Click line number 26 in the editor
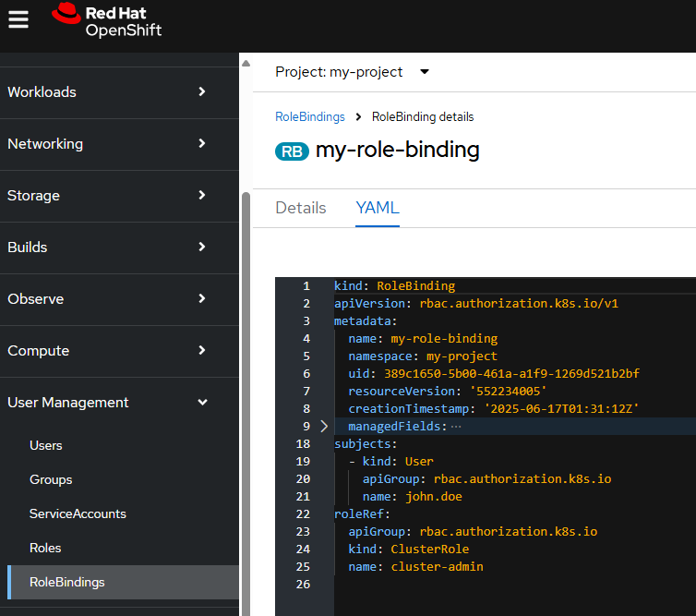 pos(303,585)
